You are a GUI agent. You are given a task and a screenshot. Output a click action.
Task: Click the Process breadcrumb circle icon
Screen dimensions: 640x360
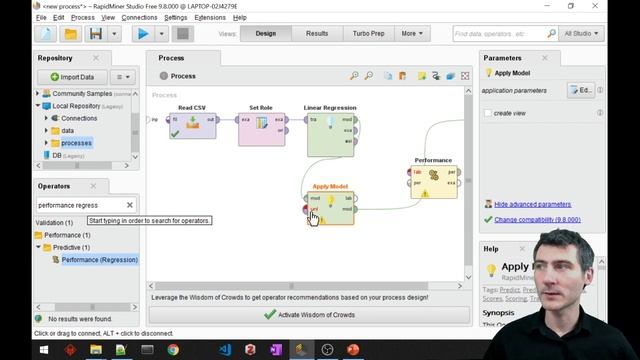(x=164, y=76)
